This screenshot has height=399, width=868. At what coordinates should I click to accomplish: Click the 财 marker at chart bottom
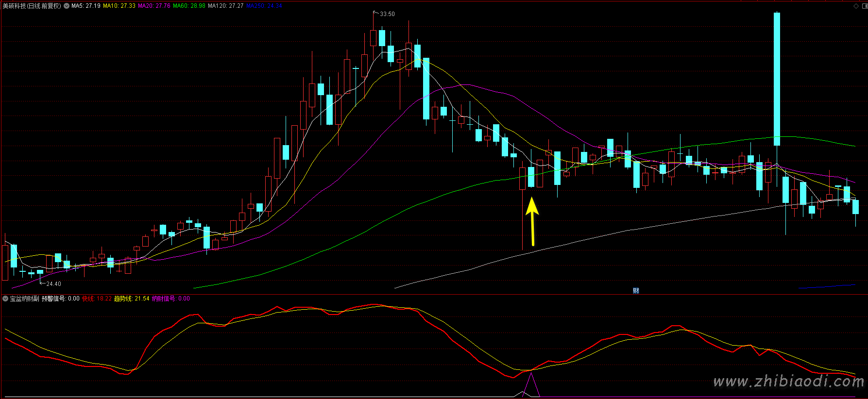click(x=636, y=291)
